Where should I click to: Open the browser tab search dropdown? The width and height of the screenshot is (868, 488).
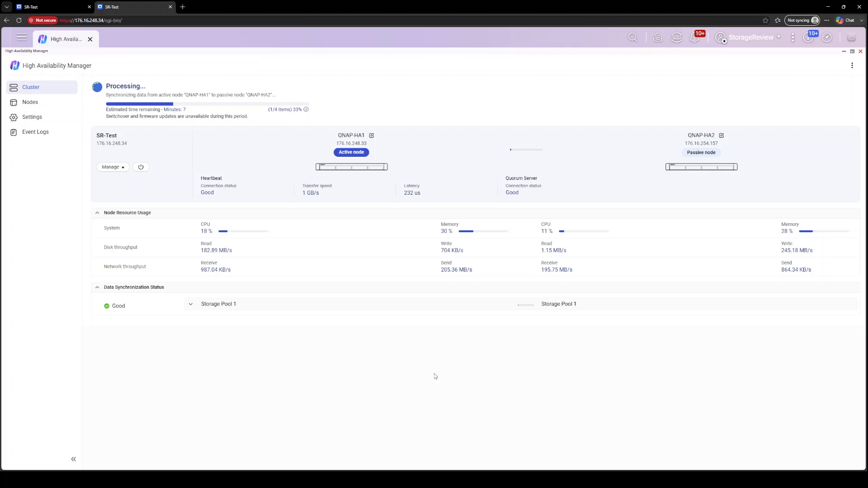(x=6, y=7)
